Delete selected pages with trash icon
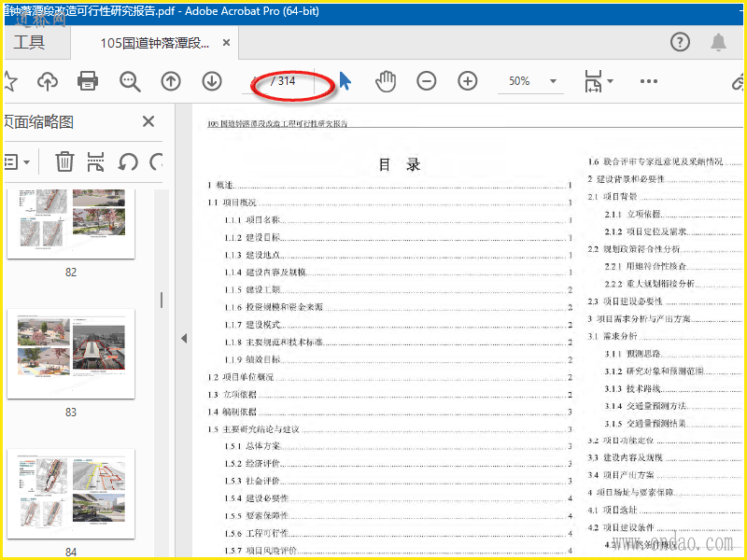Viewport: 747px width, 560px height. coord(64,161)
